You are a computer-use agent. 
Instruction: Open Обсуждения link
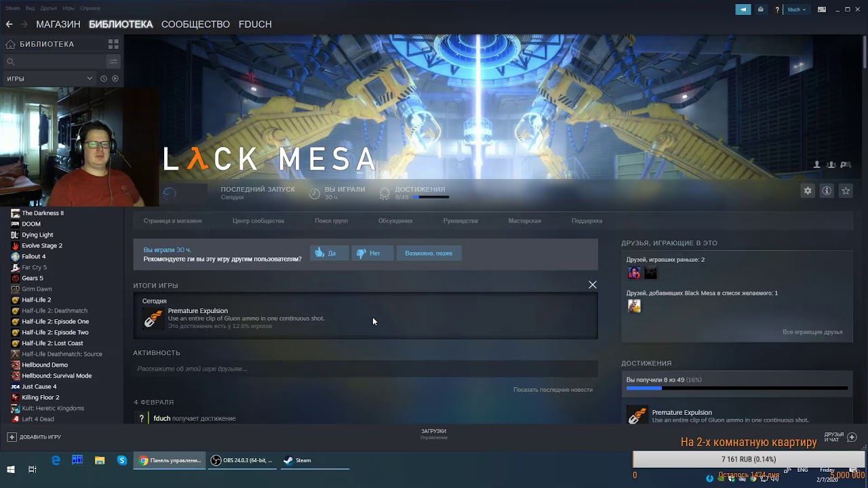point(395,221)
